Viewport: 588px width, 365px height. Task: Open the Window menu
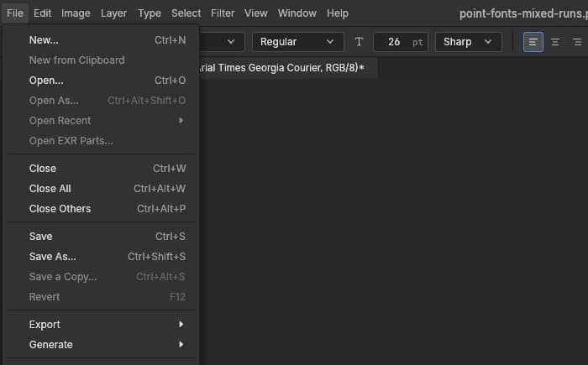[x=297, y=13]
